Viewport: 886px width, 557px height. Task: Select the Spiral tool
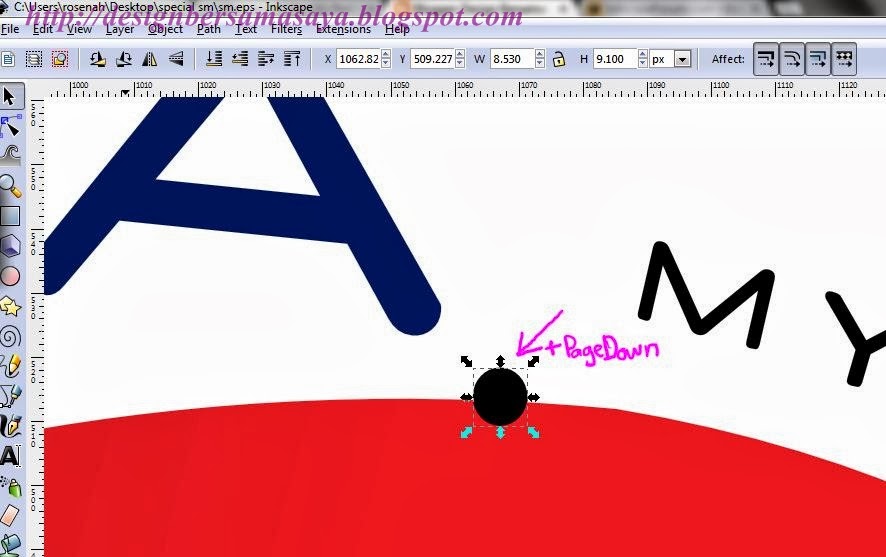pos(10,337)
